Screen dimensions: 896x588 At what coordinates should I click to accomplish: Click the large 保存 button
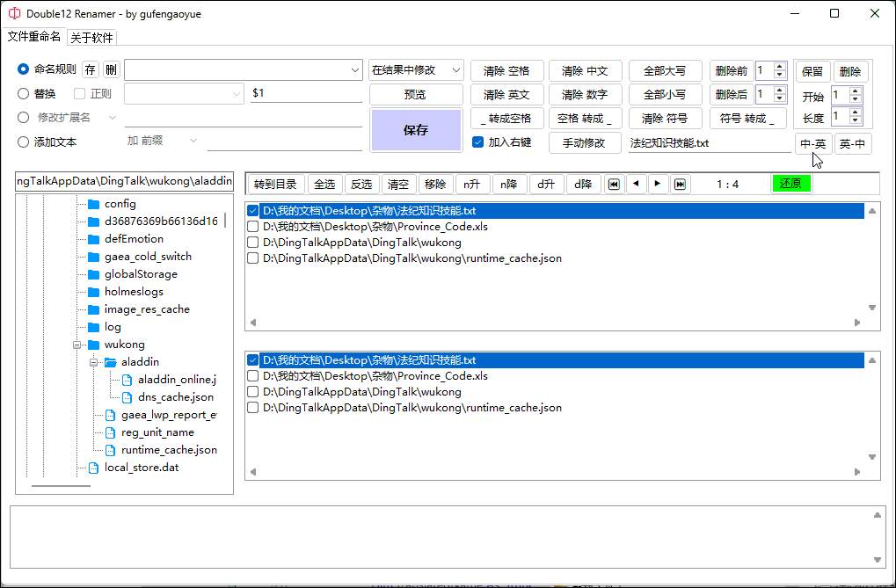[415, 130]
